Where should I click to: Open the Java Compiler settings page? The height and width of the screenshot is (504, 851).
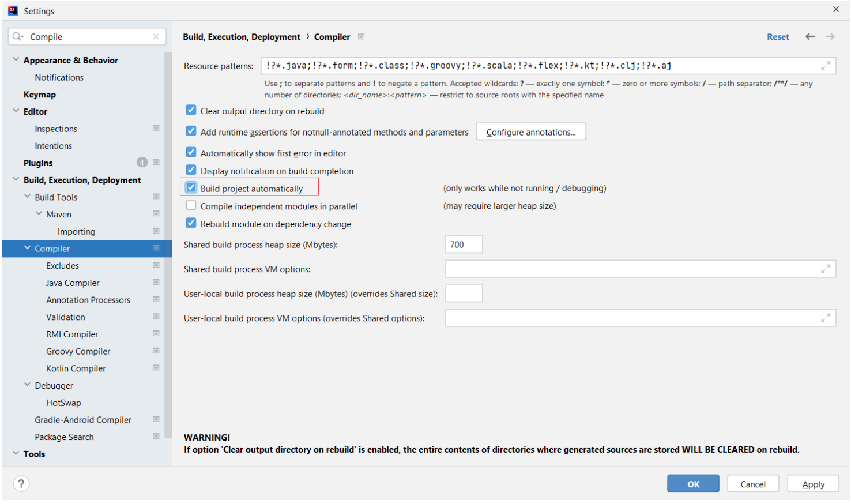click(x=73, y=283)
